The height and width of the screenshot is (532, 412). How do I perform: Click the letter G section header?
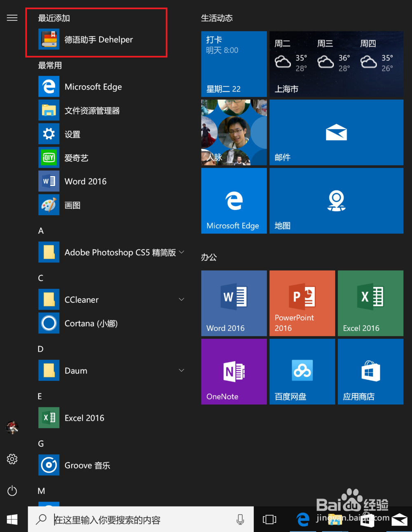tap(41, 444)
